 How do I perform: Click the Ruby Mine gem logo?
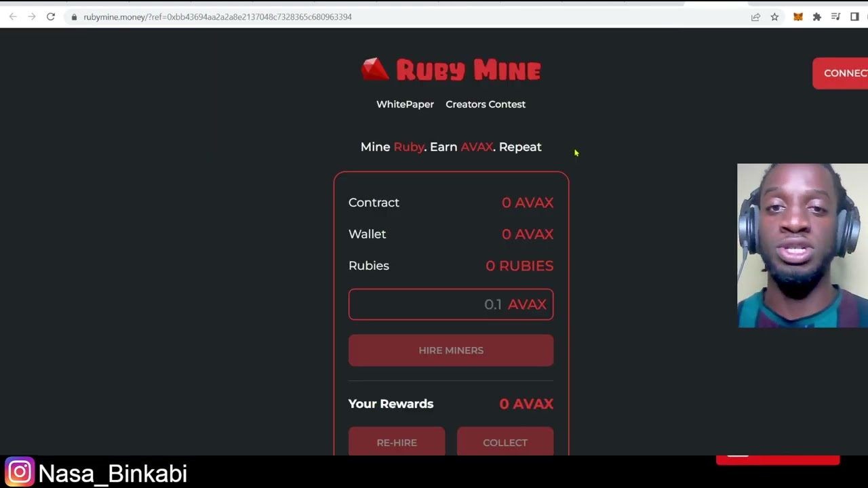[x=375, y=69]
